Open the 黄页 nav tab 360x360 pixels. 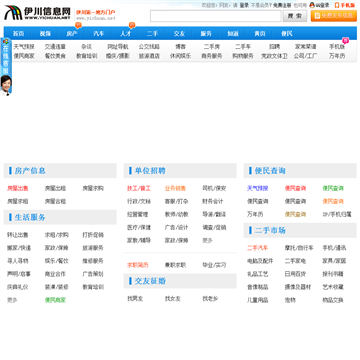(260, 34)
